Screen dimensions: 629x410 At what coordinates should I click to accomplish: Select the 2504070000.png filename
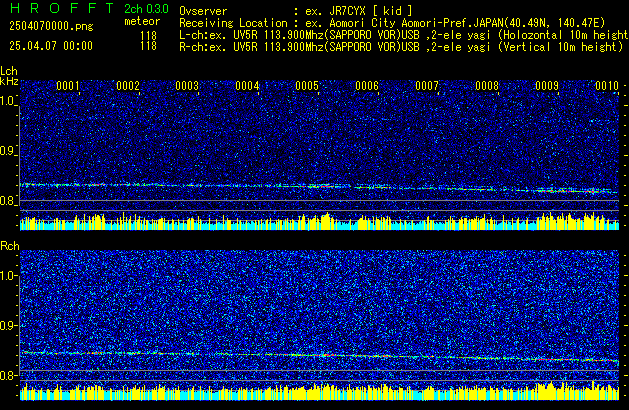pos(51,26)
